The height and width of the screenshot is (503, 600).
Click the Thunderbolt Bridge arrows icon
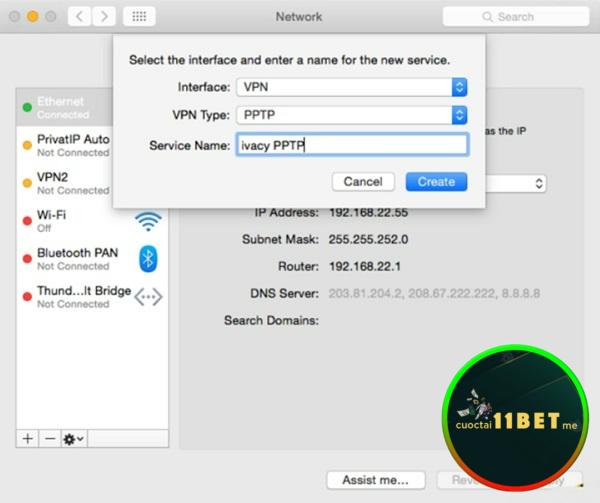(148, 297)
